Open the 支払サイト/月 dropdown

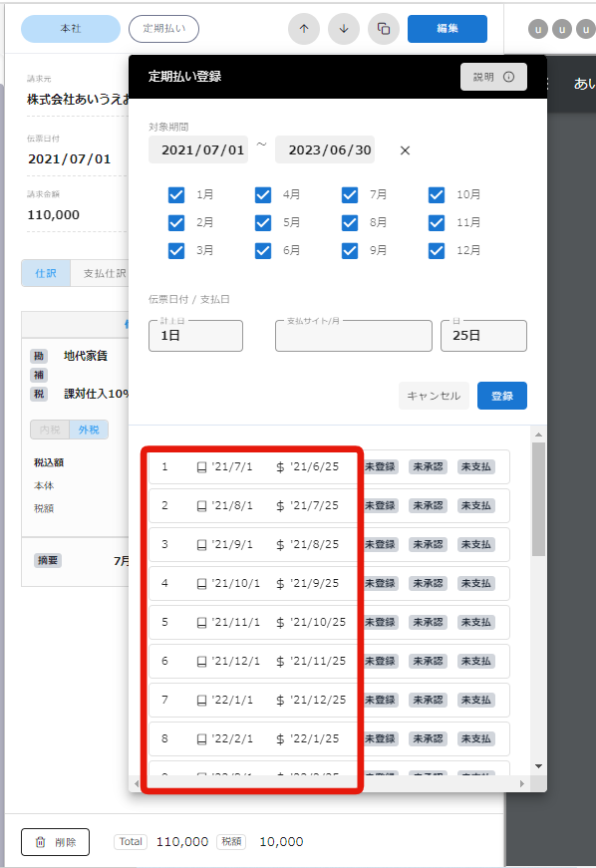tap(354, 336)
